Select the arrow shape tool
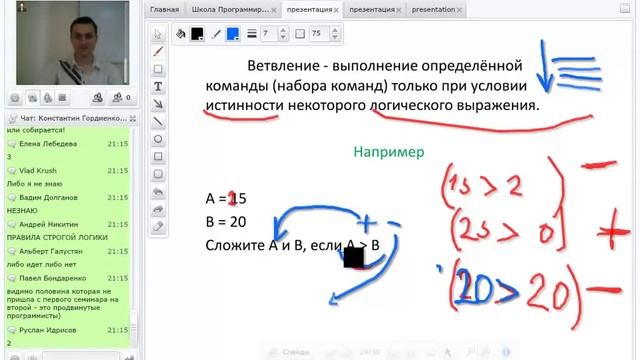This screenshot has width=640, height=360. pyautogui.click(x=158, y=104)
